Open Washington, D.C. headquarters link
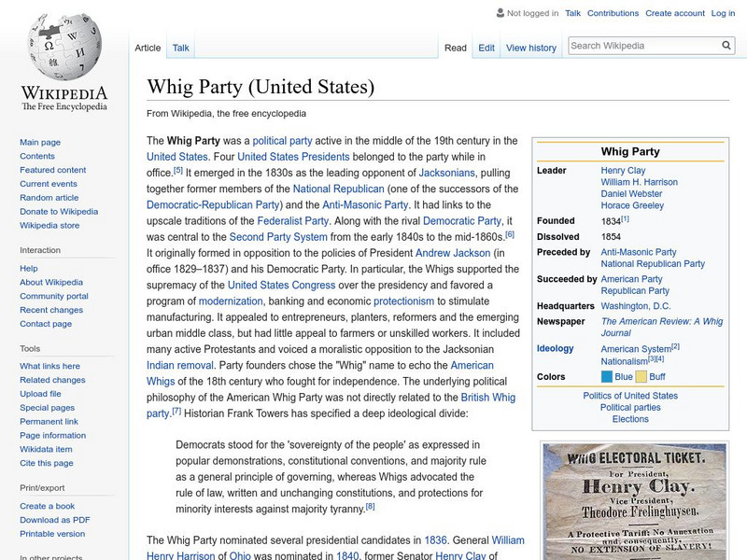 pos(636,306)
